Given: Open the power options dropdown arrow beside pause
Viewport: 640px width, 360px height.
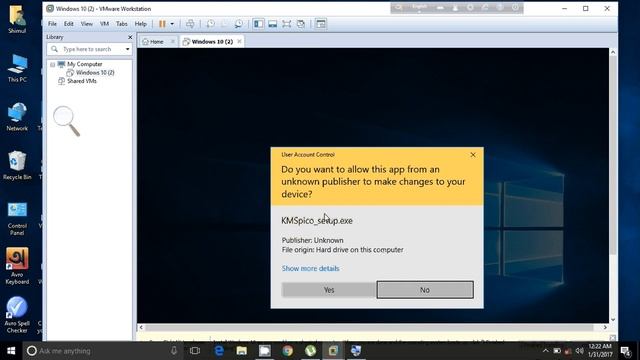Looking at the screenshot, I should (172, 24).
